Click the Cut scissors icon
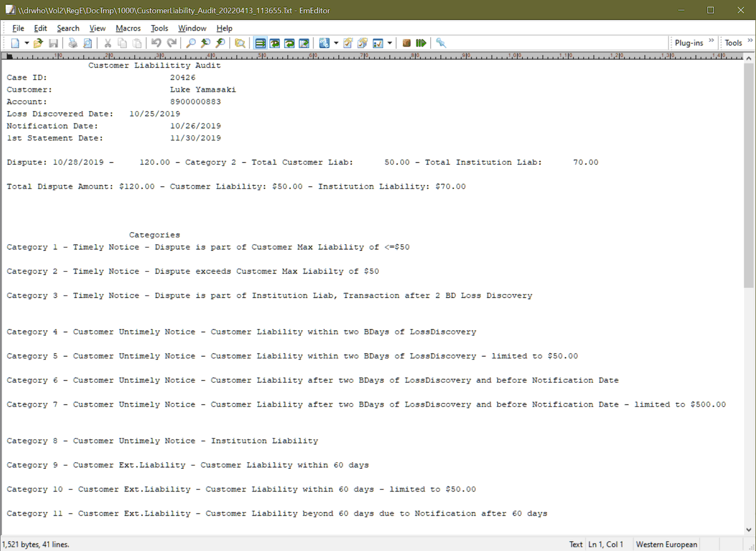 107,43
